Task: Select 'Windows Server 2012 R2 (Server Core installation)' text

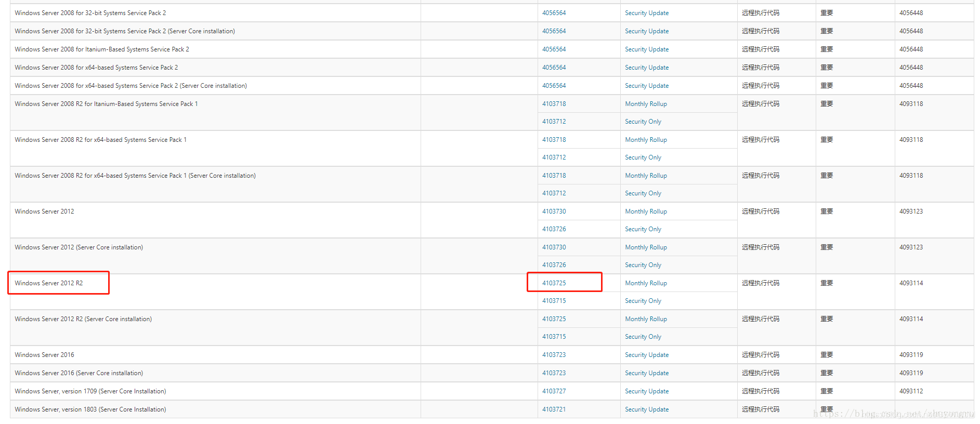Action: (x=83, y=319)
